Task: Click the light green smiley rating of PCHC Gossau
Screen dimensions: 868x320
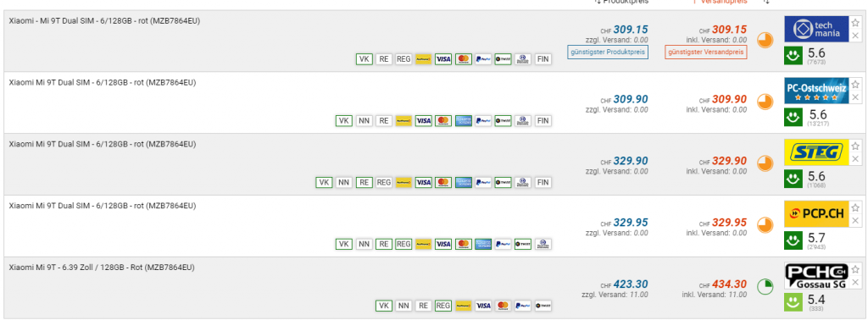Action: tap(793, 301)
